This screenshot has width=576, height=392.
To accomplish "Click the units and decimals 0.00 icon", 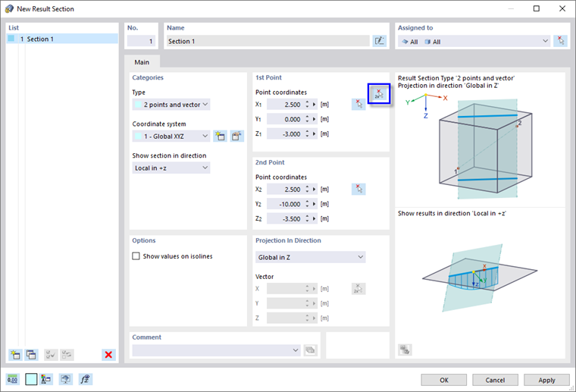I will pyautogui.click(x=12, y=379).
